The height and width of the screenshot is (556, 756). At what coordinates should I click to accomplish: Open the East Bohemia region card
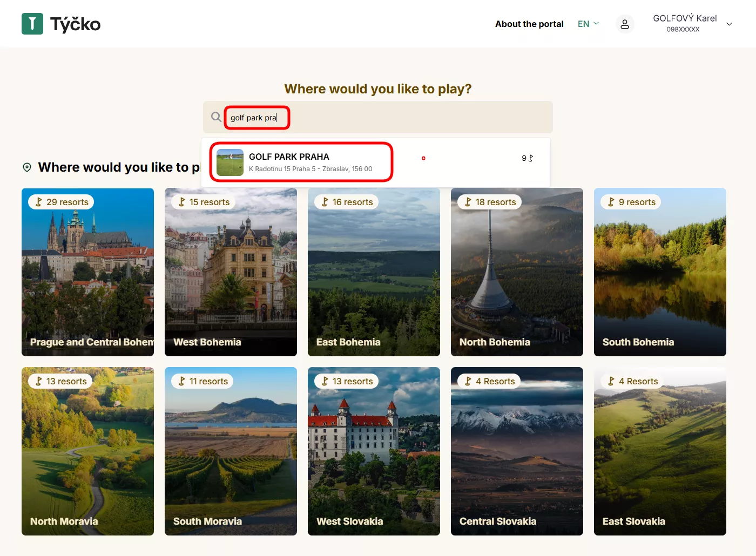click(374, 272)
